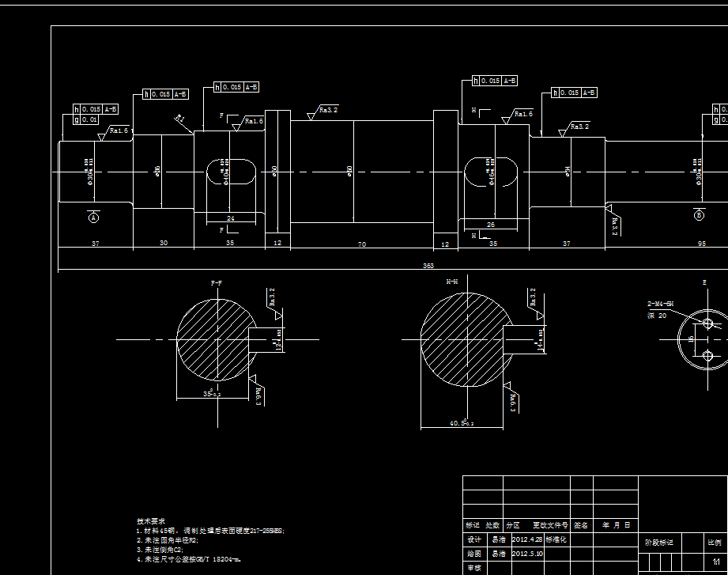This screenshot has width=728, height=575.
Task: Select the 40.5 dimension in section H-H
Action: click(462, 422)
